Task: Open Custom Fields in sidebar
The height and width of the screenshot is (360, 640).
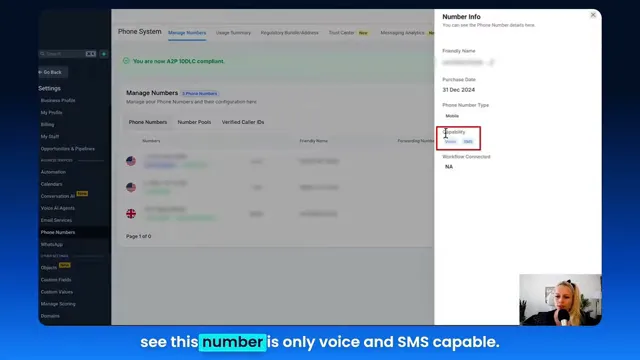Action: click(x=56, y=280)
